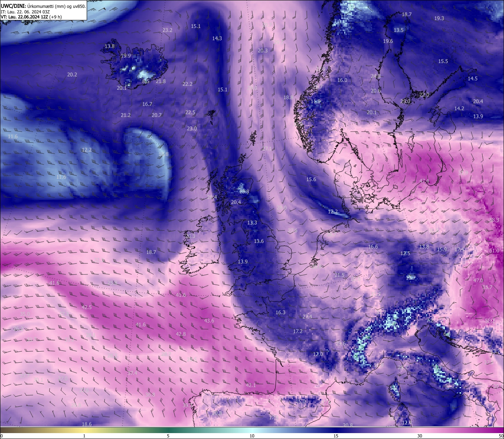Click the 14.5 value label

472,79
